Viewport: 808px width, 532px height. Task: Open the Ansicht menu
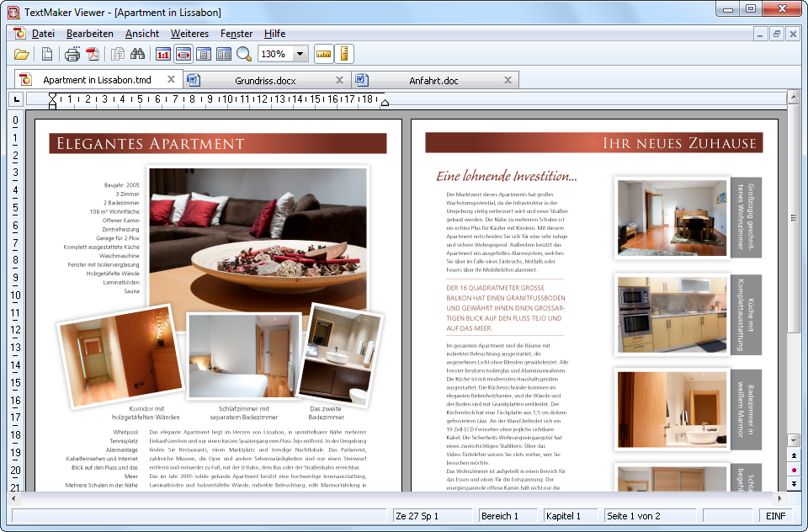(x=142, y=34)
